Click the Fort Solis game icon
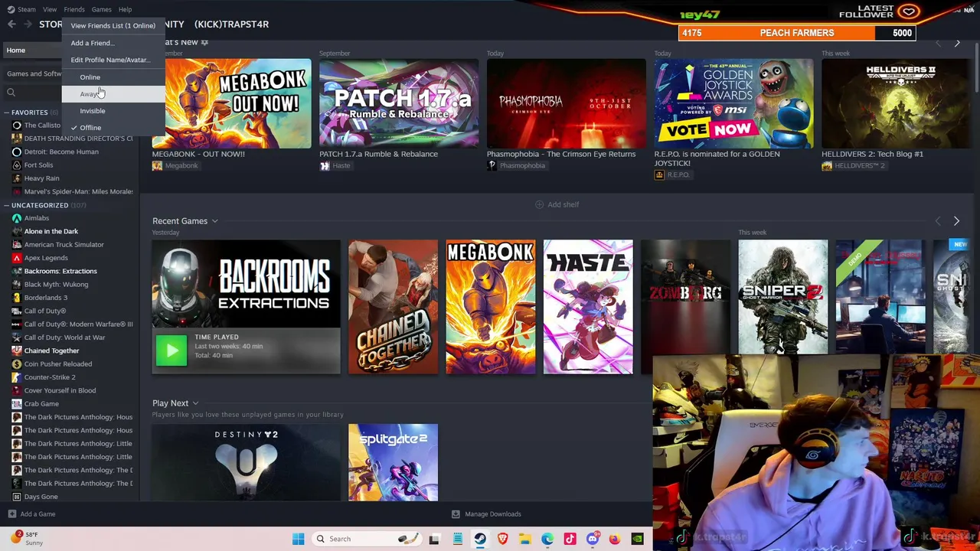The height and width of the screenshot is (551, 980). click(x=17, y=165)
